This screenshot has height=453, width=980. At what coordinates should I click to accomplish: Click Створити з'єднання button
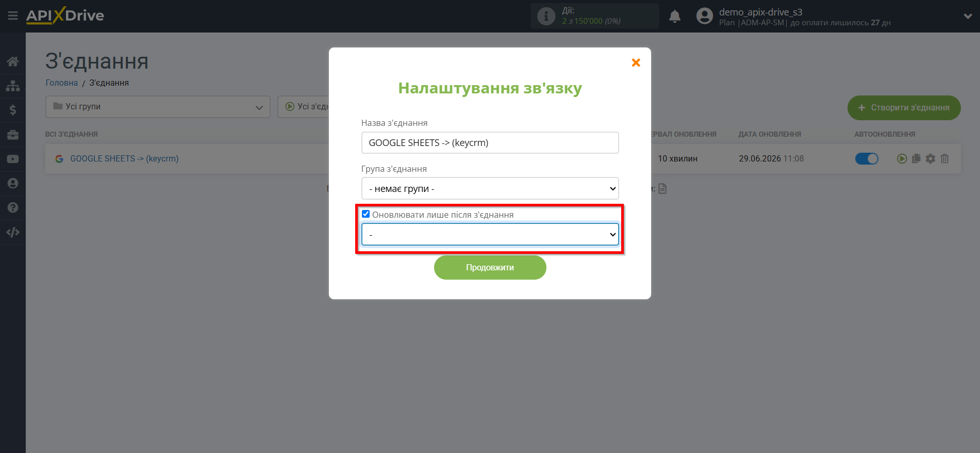904,108
